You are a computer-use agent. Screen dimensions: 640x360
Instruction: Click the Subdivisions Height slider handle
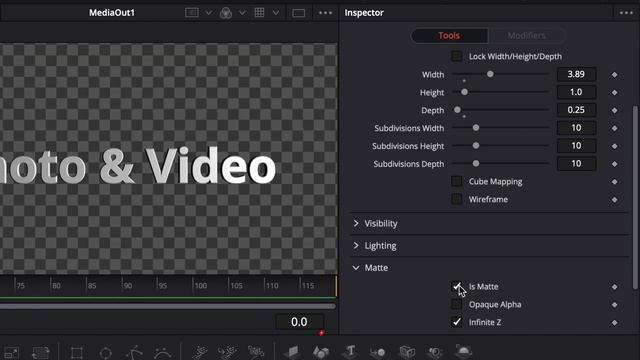click(x=476, y=145)
